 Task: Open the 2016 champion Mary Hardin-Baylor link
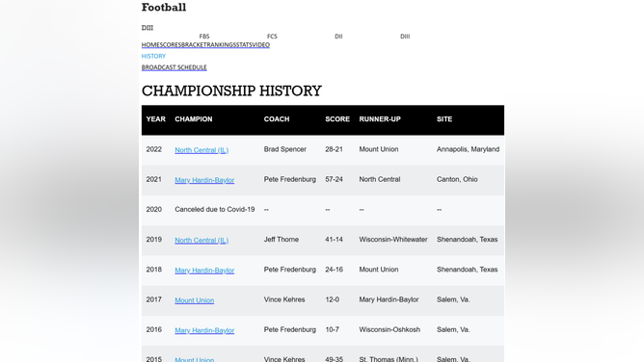pyautogui.click(x=204, y=330)
